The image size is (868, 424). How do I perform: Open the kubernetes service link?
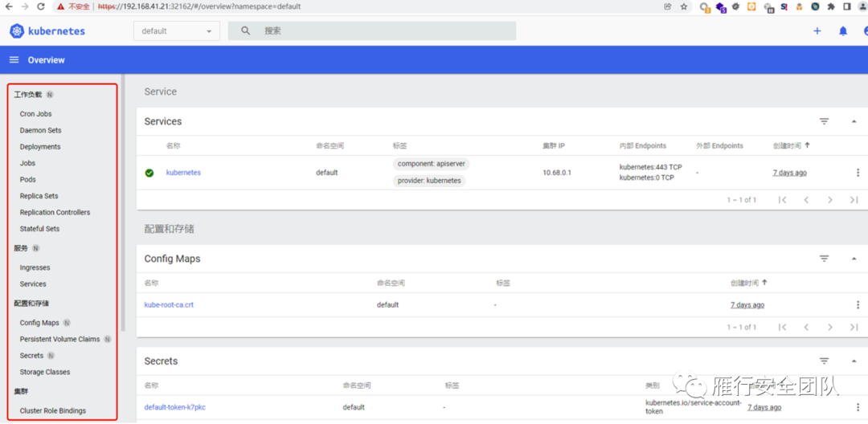click(x=183, y=173)
